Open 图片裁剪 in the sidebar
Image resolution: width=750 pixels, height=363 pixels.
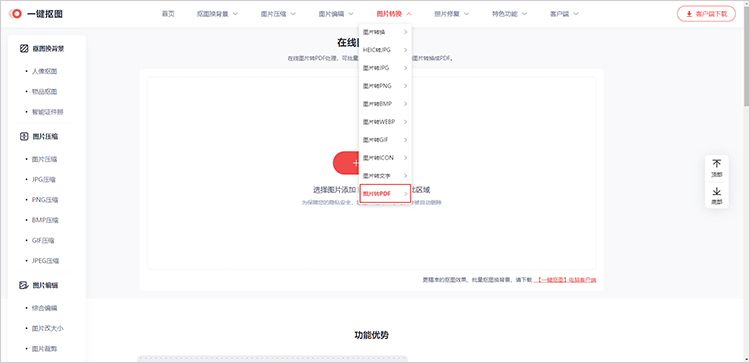click(44, 349)
